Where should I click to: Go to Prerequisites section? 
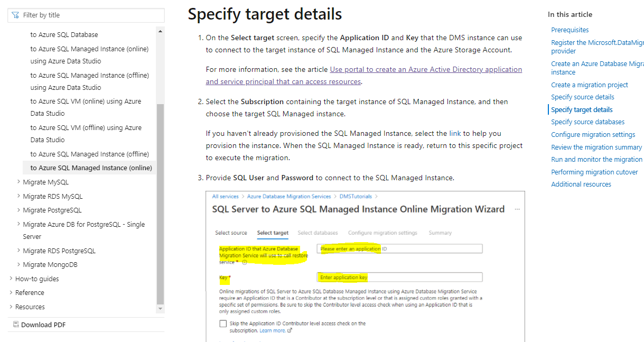point(570,30)
